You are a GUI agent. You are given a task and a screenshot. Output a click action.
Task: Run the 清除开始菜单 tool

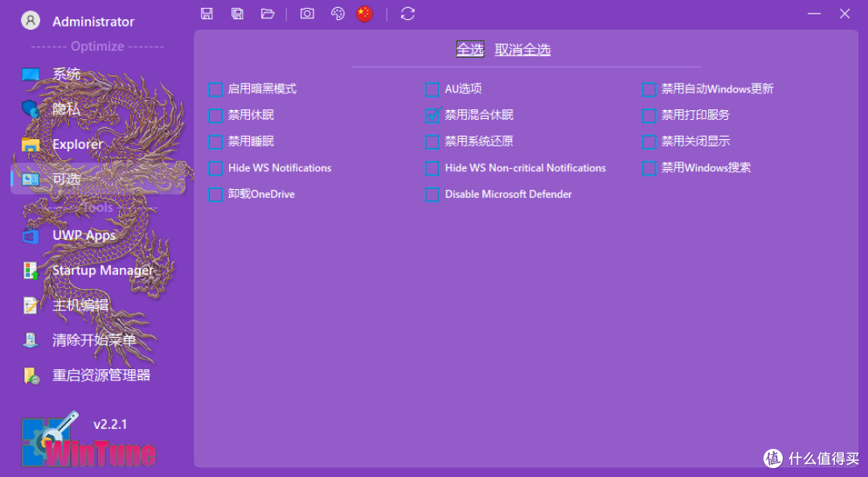94,340
